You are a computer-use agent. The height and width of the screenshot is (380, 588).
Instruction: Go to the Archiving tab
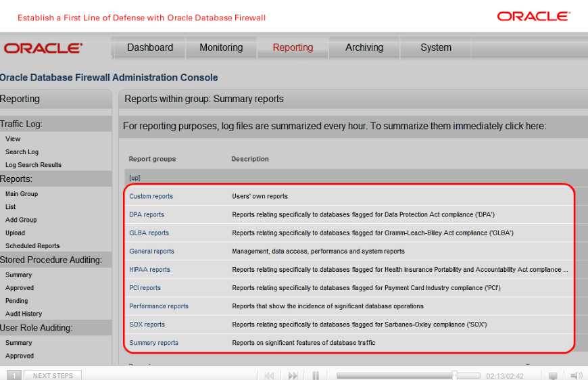click(364, 47)
